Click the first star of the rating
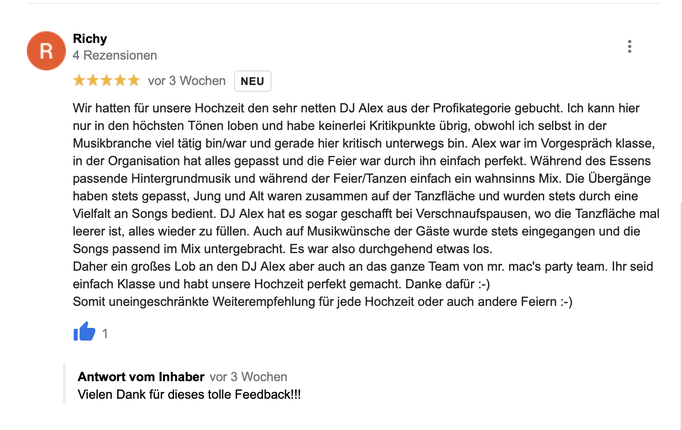Screen dimensions: 682x430 [79, 80]
